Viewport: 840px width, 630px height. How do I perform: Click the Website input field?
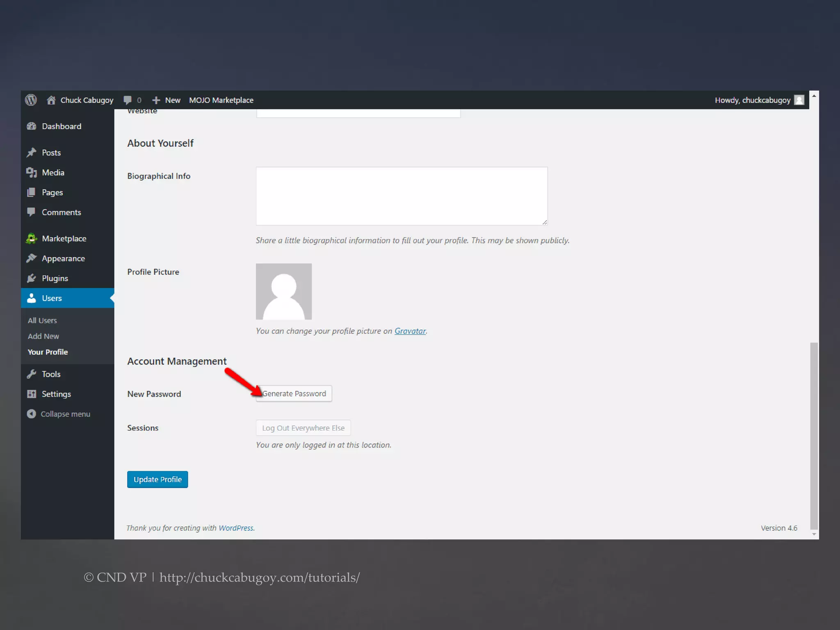[358, 113]
